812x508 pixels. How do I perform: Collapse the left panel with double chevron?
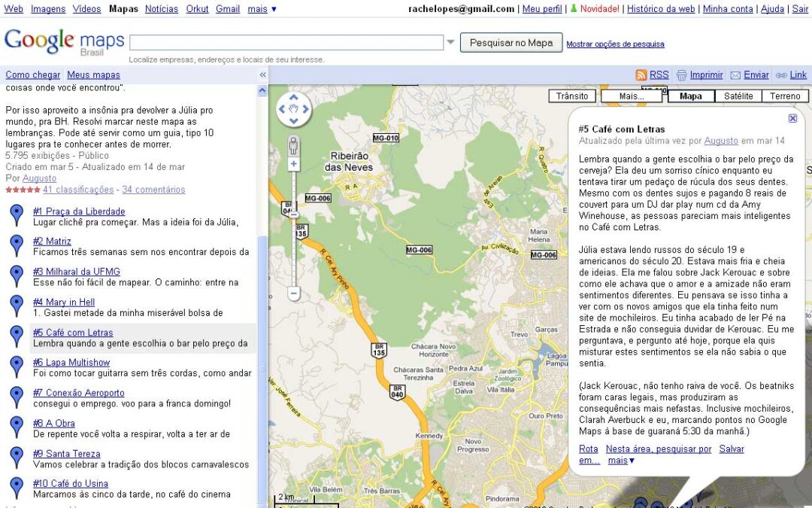pos(262,75)
